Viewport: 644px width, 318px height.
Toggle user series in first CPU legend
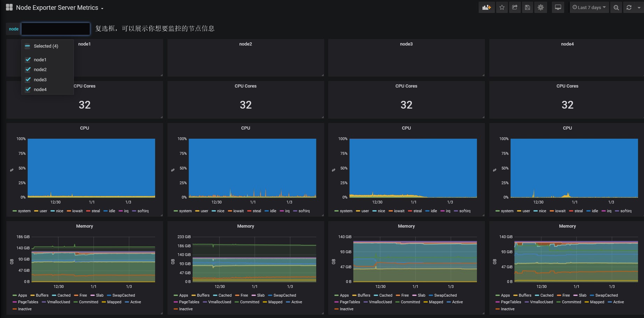point(43,211)
